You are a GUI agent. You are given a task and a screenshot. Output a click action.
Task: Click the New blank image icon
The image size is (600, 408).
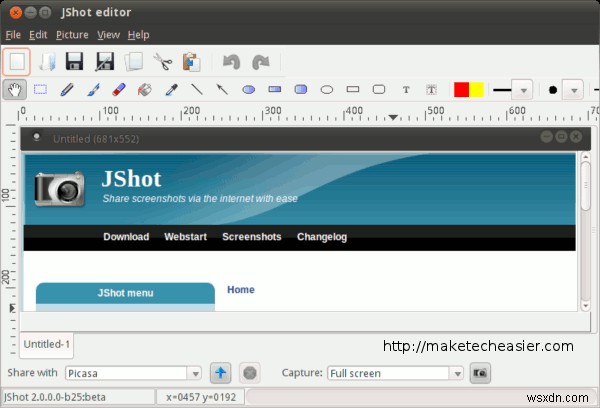(x=16, y=62)
